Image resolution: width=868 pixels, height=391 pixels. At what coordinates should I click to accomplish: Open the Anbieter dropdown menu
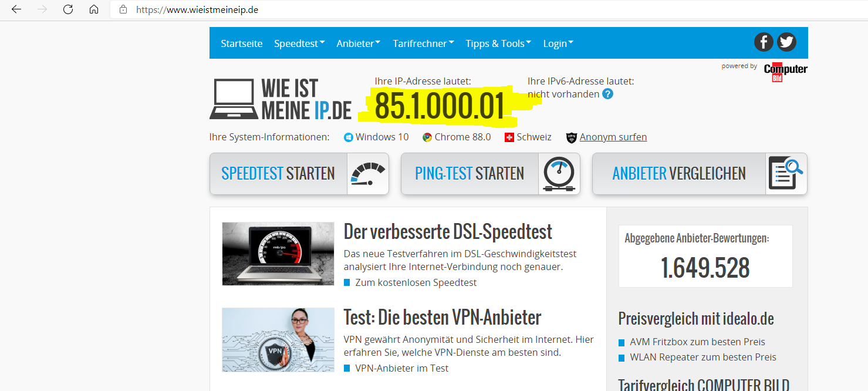pyautogui.click(x=358, y=43)
